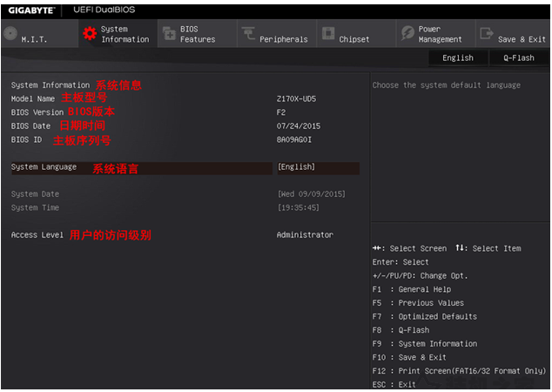The height and width of the screenshot is (392, 552).
Task: Click the BIOS Features chip icon
Action: pos(169,33)
